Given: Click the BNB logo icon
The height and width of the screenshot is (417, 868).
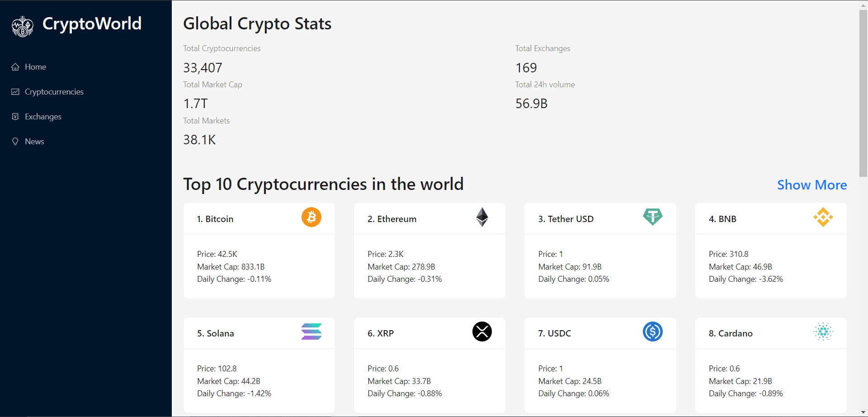Looking at the screenshot, I should 823,217.
